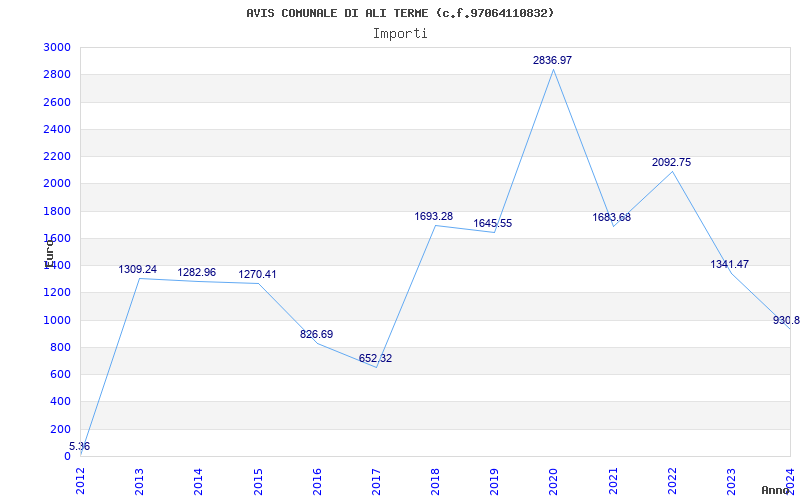Click the Euro y-axis title
The height and width of the screenshot is (500, 800).
pos(49,254)
